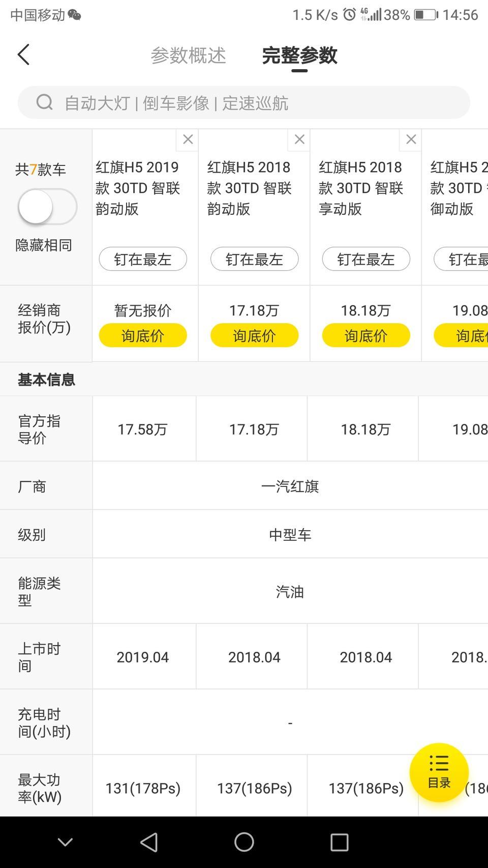488x868 pixels.
Task: Select the 2019.04 launch date cell
Action: [x=144, y=657]
